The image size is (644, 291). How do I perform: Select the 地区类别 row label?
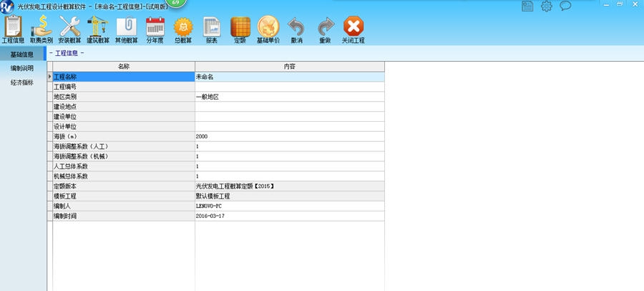point(124,97)
